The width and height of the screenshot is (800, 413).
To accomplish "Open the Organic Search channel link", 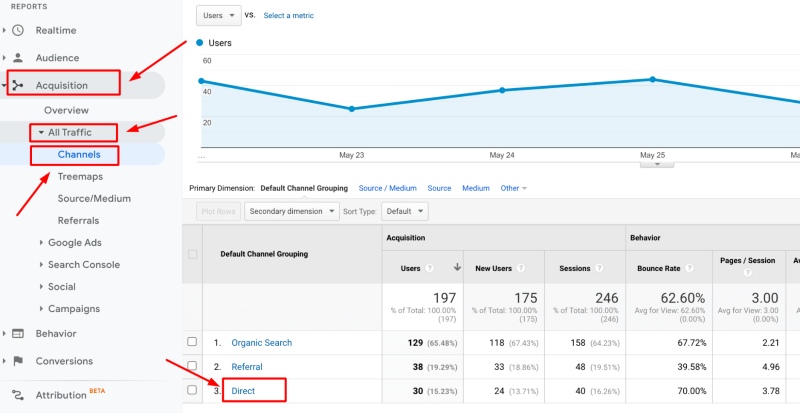I will 262,343.
